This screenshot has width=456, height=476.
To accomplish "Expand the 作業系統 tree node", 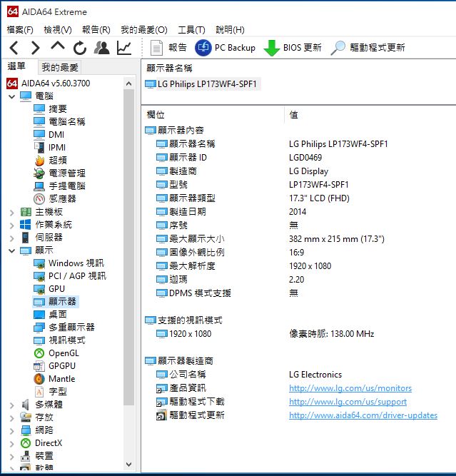I will 12,226.
